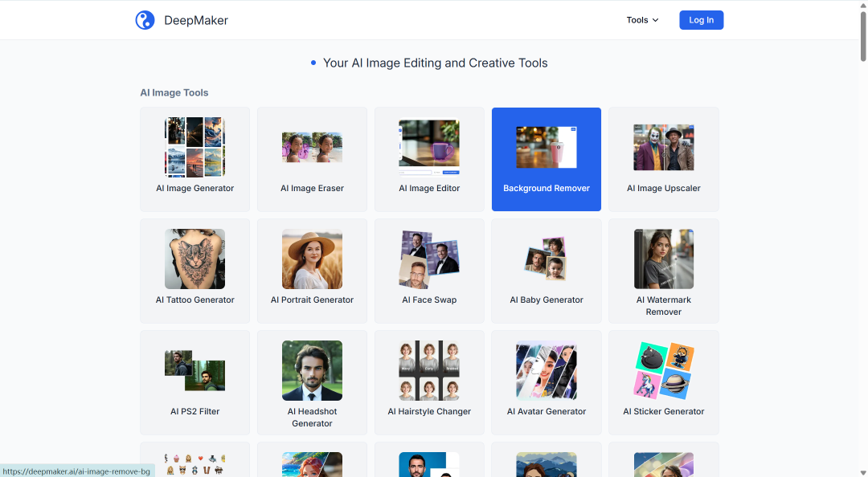Click the AI Headshot Generator label
This screenshot has width=868, height=477.
[312, 418]
